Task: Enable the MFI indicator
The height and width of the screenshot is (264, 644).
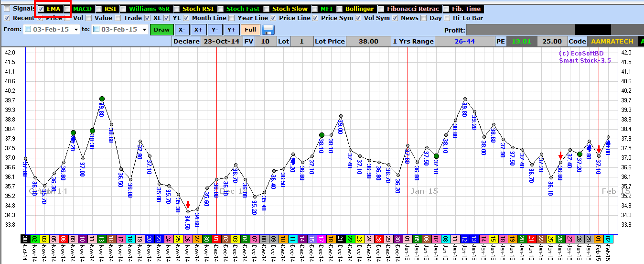Action: pos(315,9)
